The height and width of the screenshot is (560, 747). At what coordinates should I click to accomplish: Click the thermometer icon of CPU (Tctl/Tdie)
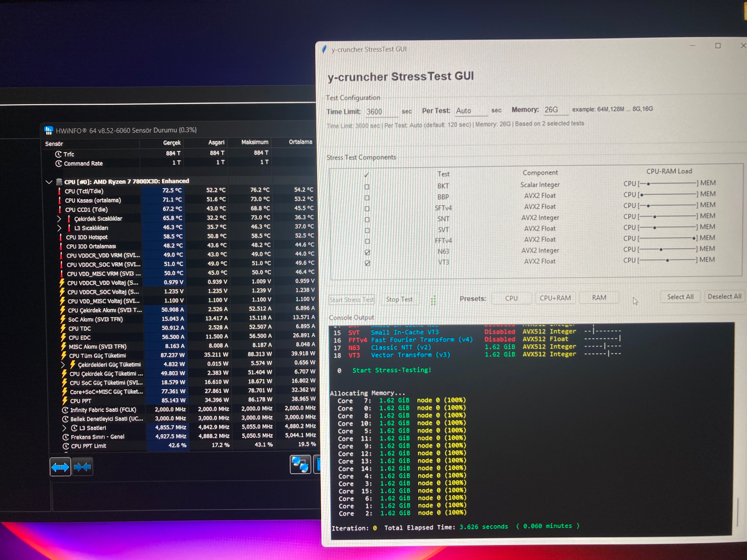point(59,191)
